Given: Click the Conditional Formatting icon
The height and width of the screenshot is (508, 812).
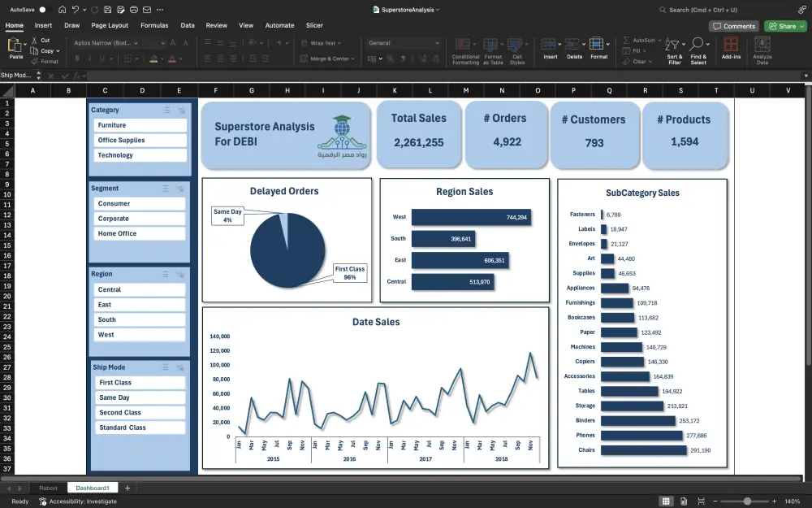Looking at the screenshot, I should point(463,45).
